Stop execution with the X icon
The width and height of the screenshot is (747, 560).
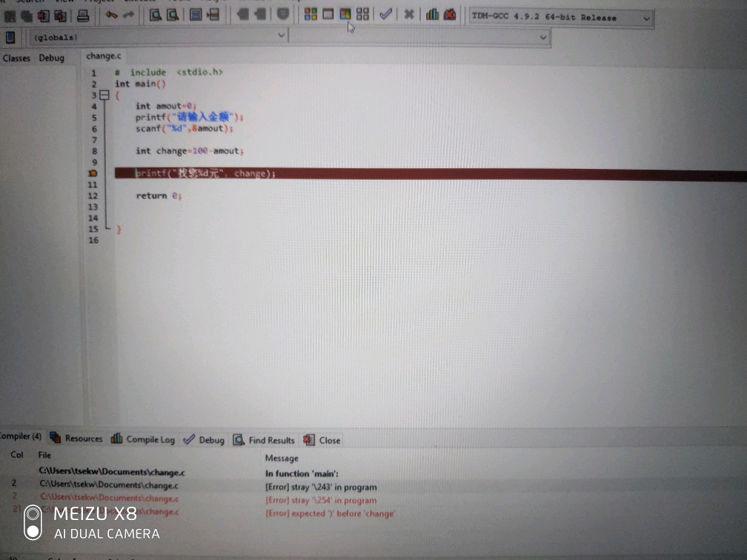pos(409,15)
